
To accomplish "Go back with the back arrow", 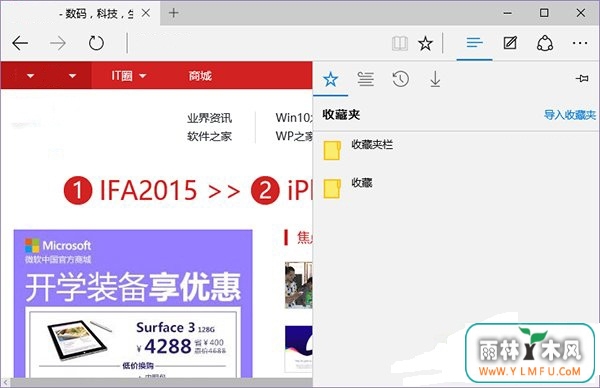I will tap(20, 43).
